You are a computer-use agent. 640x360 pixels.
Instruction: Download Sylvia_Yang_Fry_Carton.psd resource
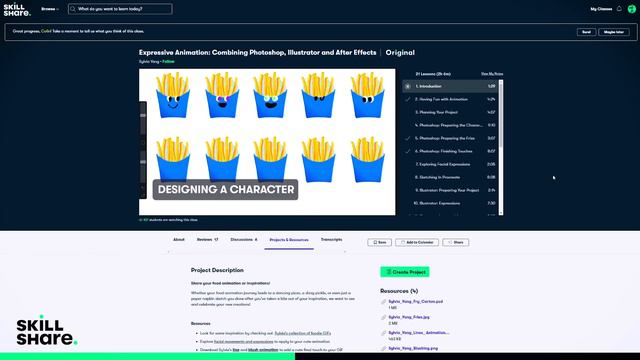(x=416, y=302)
